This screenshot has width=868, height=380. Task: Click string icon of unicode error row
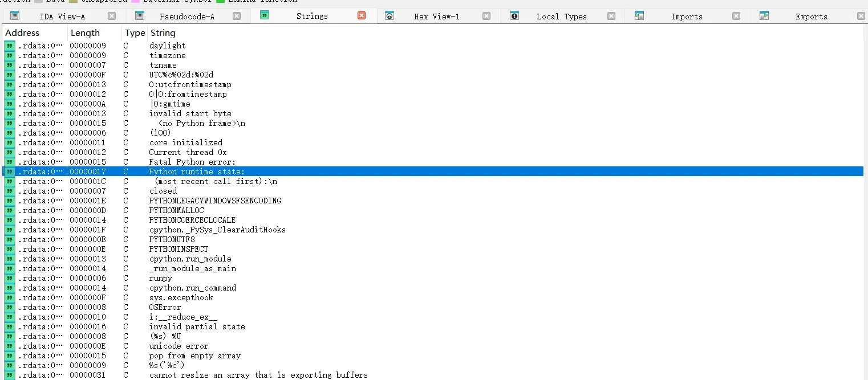[10, 346]
